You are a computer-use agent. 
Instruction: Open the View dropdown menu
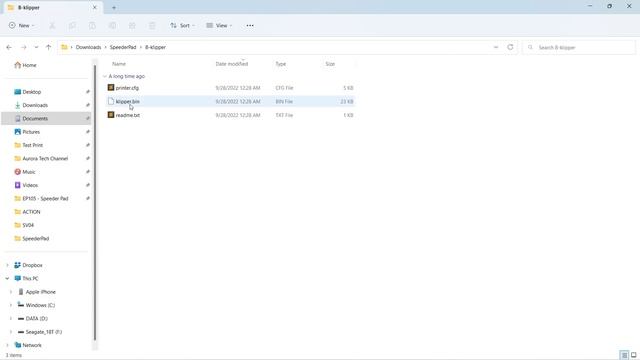219,25
